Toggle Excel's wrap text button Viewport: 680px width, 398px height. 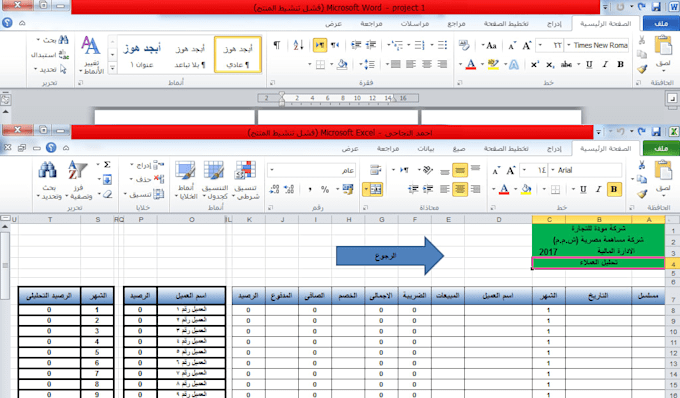point(376,170)
